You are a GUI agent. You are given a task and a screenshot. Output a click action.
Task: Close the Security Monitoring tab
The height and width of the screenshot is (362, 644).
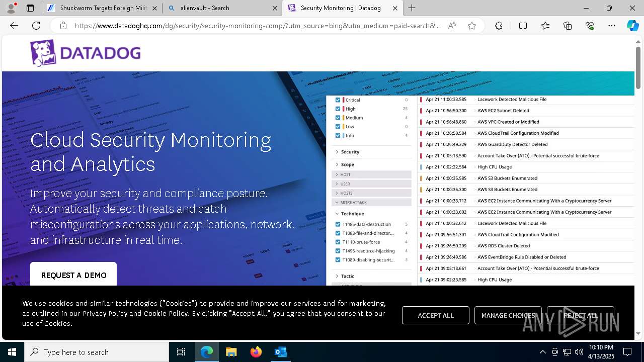[395, 8]
